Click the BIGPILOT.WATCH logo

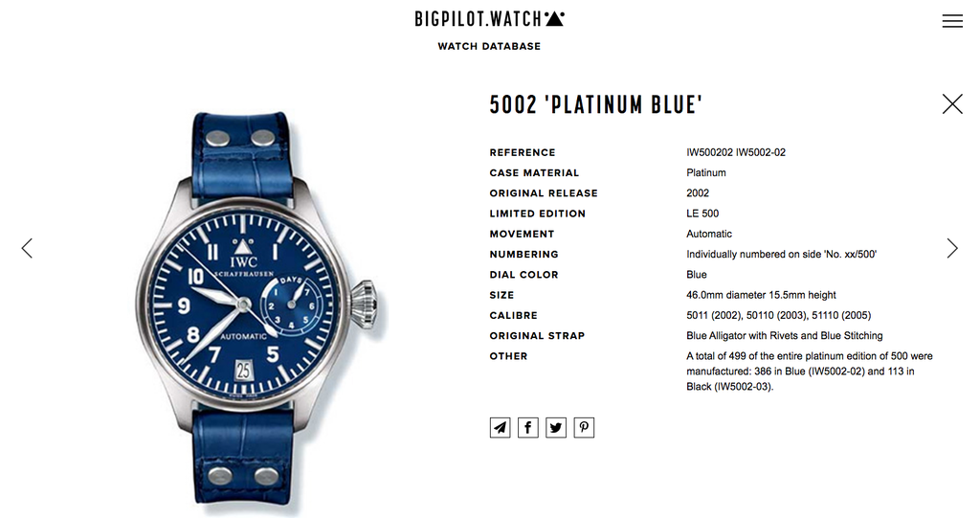pos(489,19)
